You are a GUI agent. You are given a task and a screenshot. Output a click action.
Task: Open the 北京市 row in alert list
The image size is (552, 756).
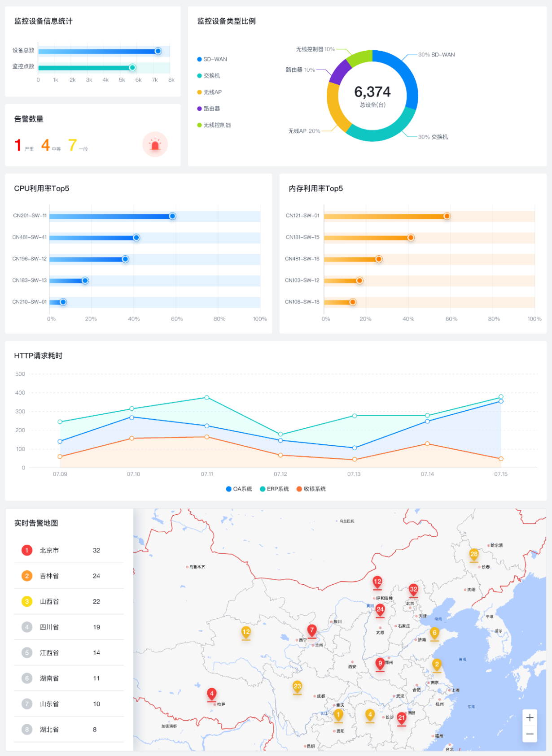point(69,550)
